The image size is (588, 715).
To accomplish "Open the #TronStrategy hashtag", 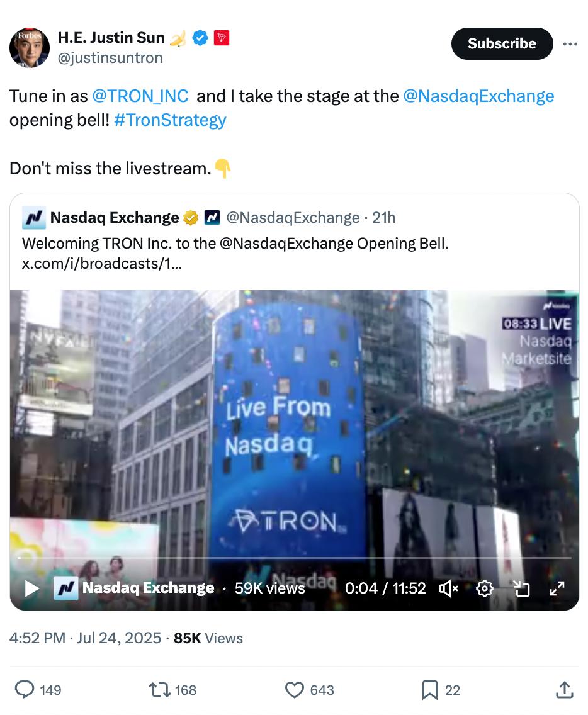I will coord(170,120).
